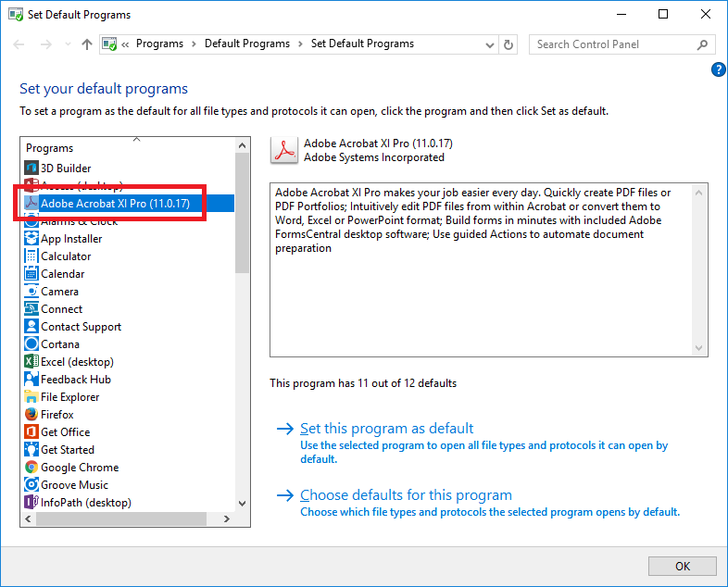Select Excel (desktop) in the list

(77, 362)
